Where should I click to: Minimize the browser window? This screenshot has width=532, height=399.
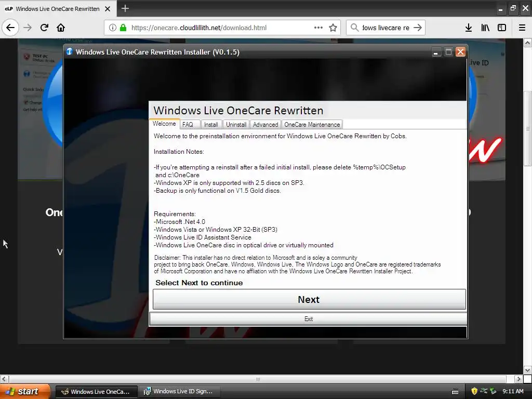(500, 9)
